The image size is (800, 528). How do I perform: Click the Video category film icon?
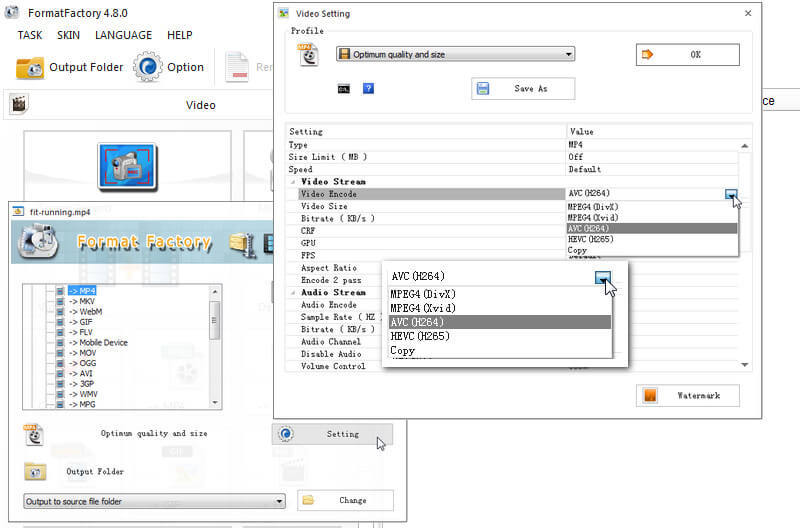[x=19, y=105]
